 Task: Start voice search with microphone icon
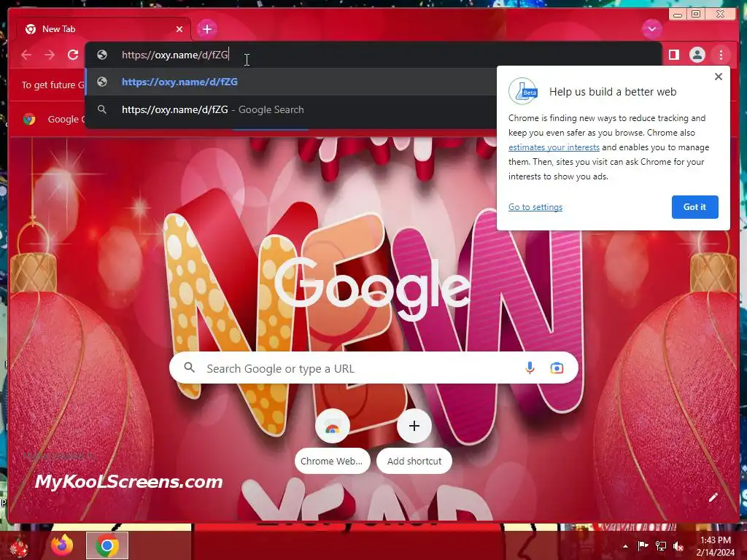click(530, 368)
